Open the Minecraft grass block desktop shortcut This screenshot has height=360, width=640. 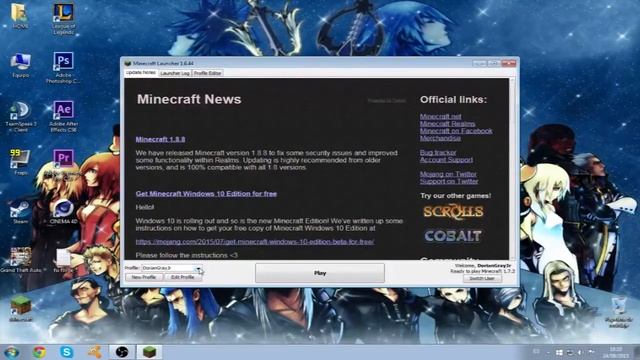[20, 309]
